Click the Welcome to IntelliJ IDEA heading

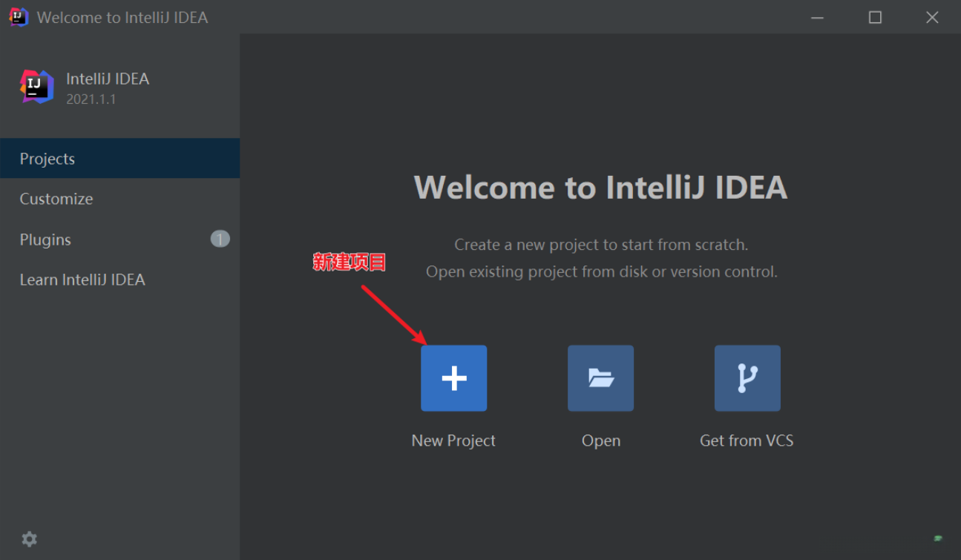pos(600,187)
